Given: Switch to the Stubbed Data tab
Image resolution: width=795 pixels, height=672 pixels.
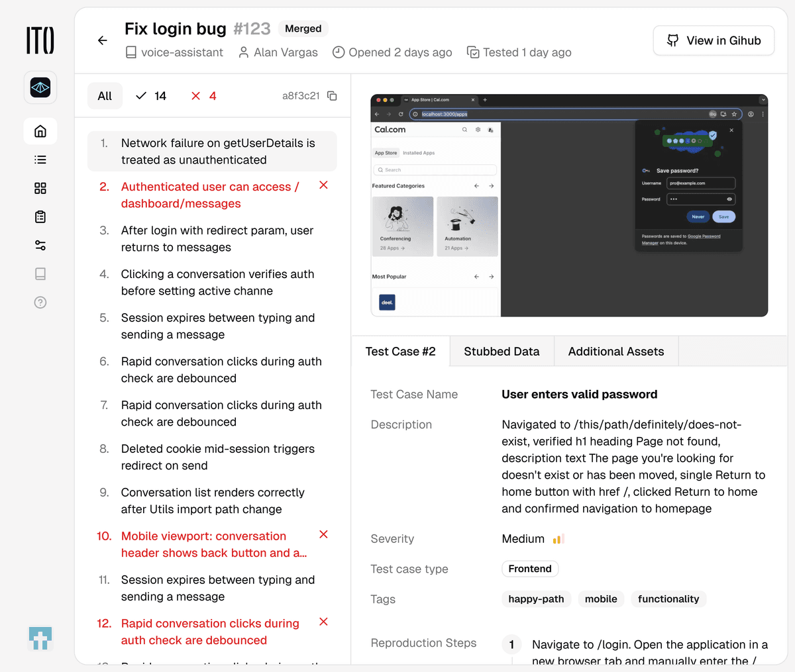Looking at the screenshot, I should pyautogui.click(x=502, y=352).
